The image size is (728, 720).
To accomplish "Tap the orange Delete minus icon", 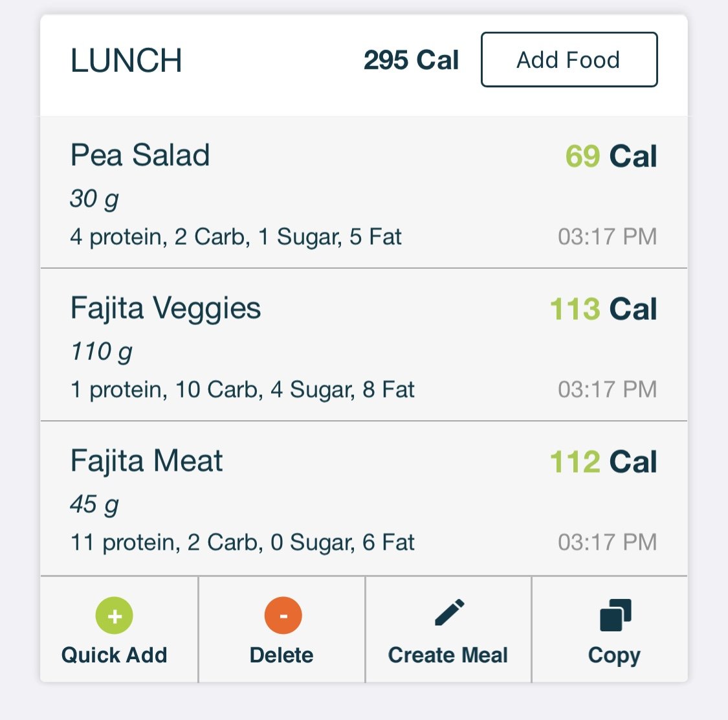I will (283, 616).
